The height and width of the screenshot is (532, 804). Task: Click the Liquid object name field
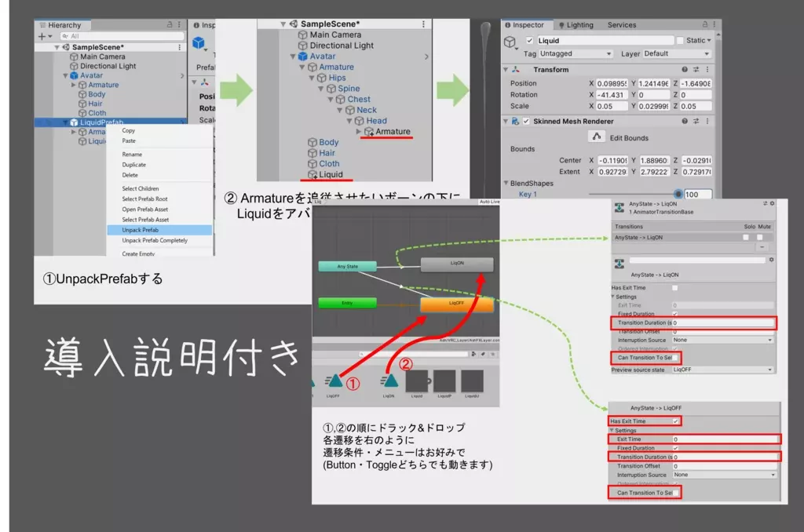(605, 41)
